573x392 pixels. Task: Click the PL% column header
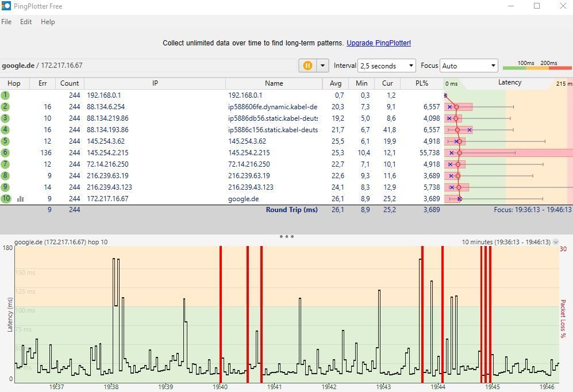click(x=422, y=83)
